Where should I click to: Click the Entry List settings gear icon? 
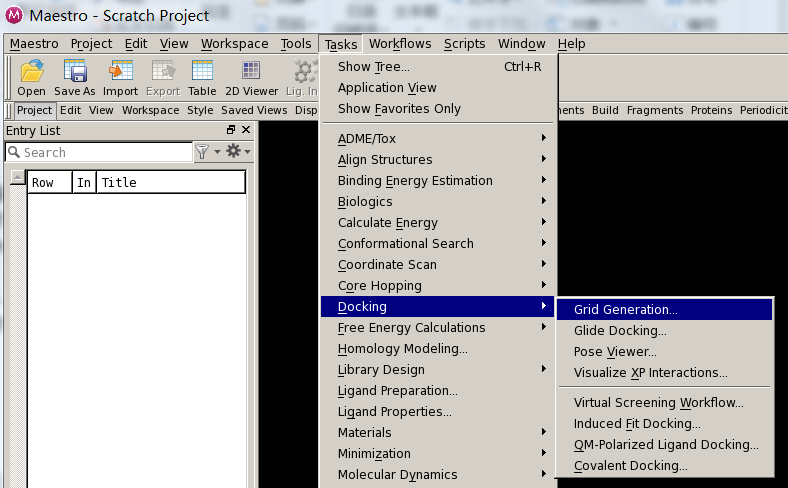click(x=233, y=150)
